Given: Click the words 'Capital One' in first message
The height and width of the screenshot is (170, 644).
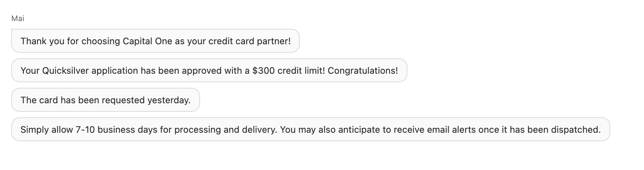Looking at the screenshot, I should 147,41.
